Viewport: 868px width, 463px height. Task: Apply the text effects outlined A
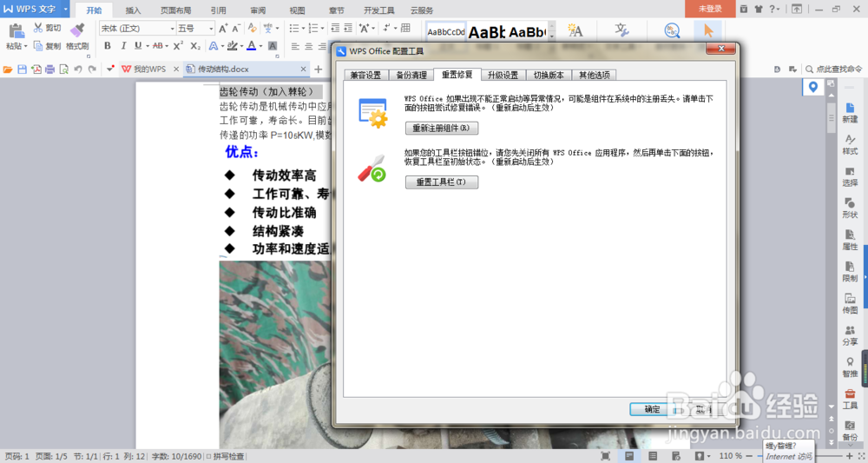point(214,46)
